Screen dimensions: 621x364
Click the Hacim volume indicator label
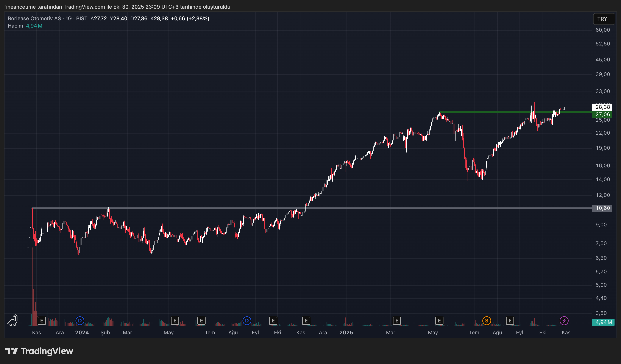(15, 26)
